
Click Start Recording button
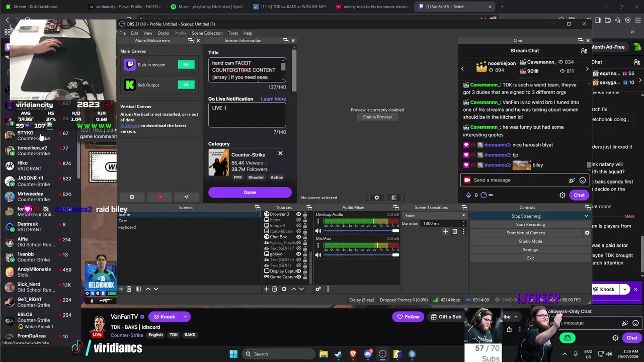click(530, 225)
